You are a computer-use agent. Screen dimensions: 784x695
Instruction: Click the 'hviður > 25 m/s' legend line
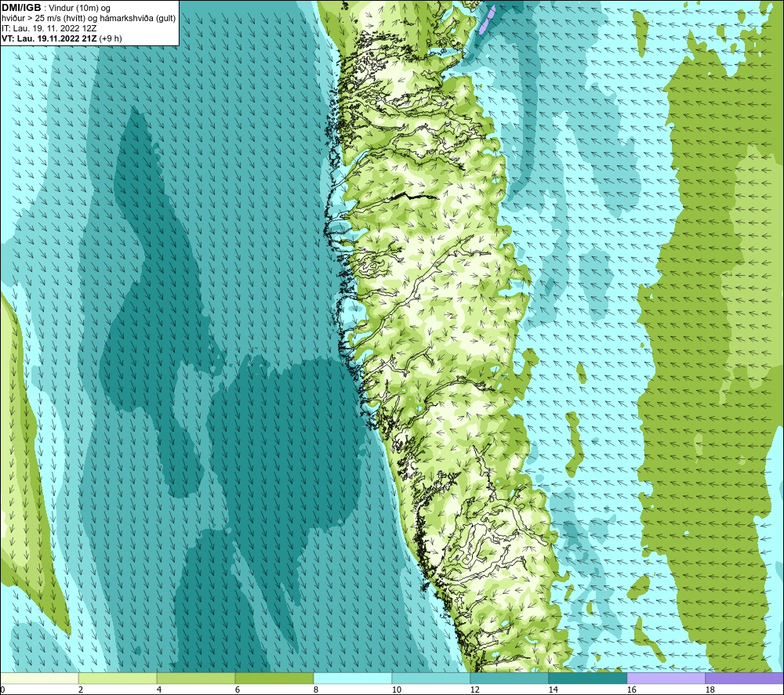point(89,19)
